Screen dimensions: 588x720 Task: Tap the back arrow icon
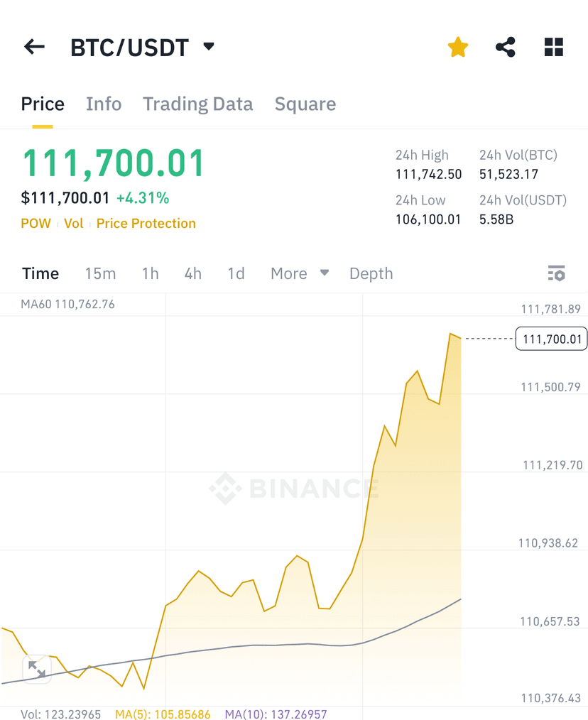[34, 48]
